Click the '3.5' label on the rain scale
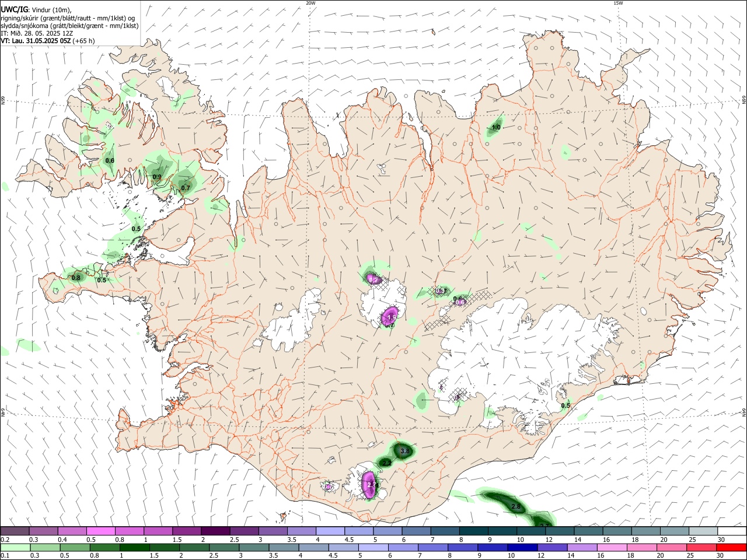 pyautogui.click(x=273, y=556)
